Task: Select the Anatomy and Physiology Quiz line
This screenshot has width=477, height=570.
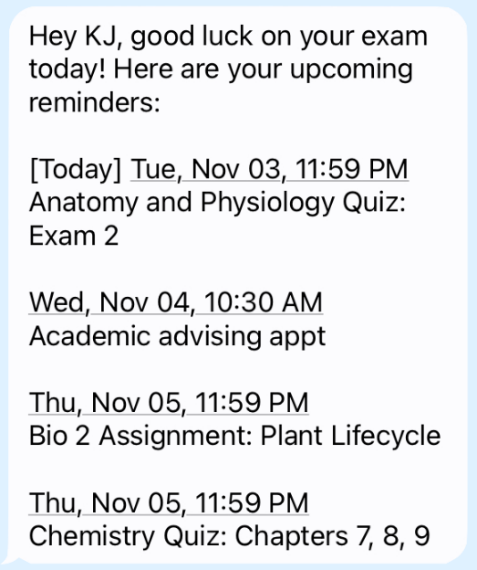Action: coord(217,203)
